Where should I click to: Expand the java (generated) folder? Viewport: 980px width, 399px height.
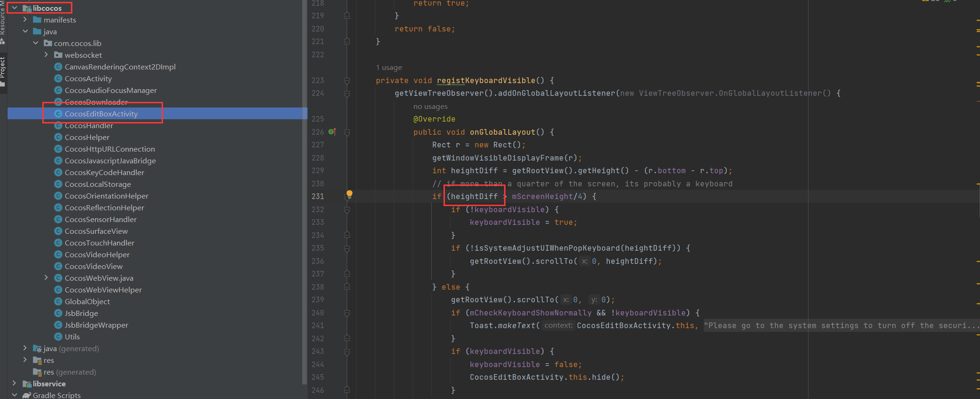(25, 348)
